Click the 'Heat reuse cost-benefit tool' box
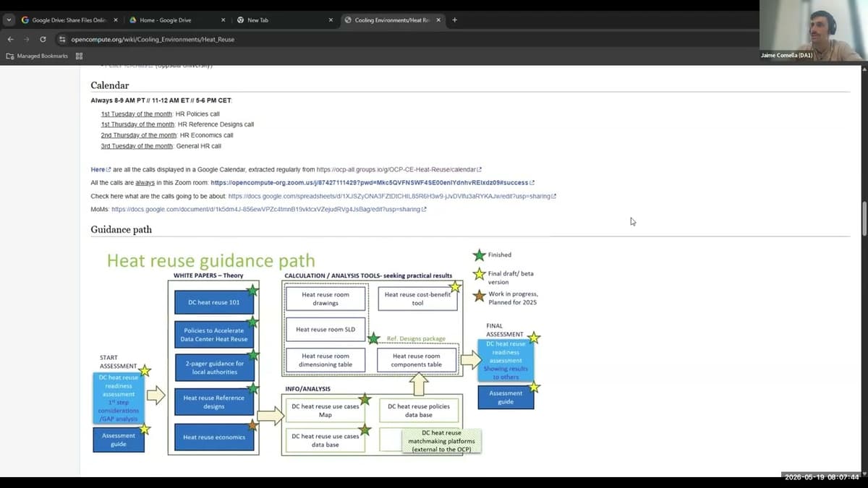868x488 pixels. coord(417,299)
